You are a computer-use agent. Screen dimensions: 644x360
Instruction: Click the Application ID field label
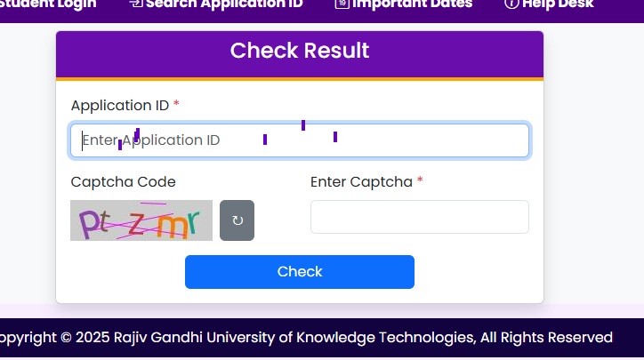pos(120,106)
